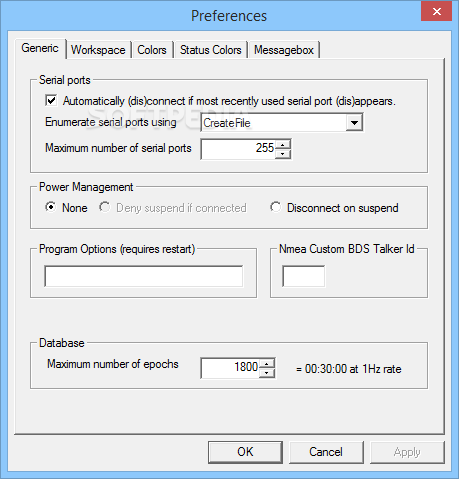Click the '= 00:30:00 at 1Hz rate' text
This screenshot has height=479, width=459.
pos(349,369)
